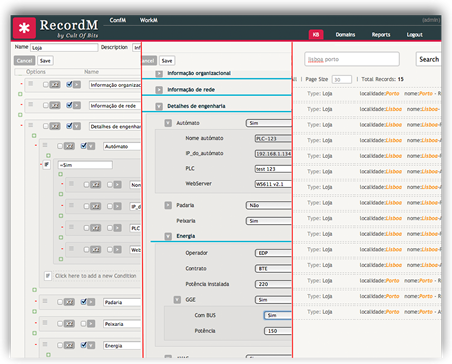Click the (admin) user label

[431, 20]
